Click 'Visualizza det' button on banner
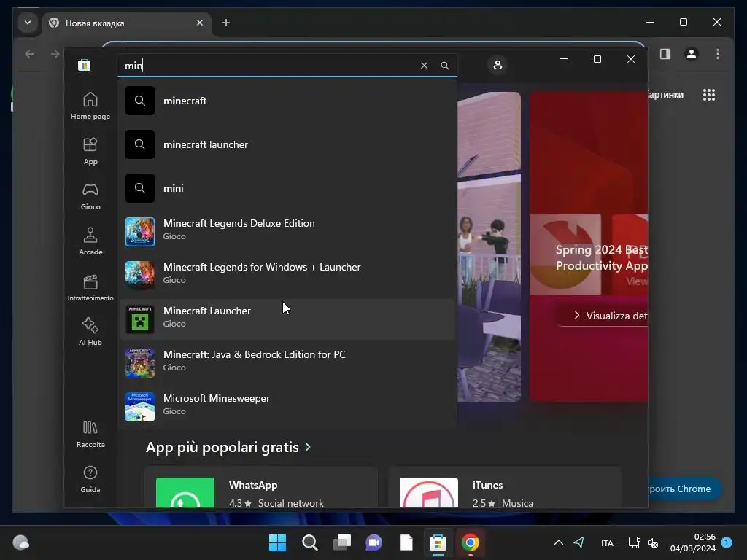 [603, 316]
